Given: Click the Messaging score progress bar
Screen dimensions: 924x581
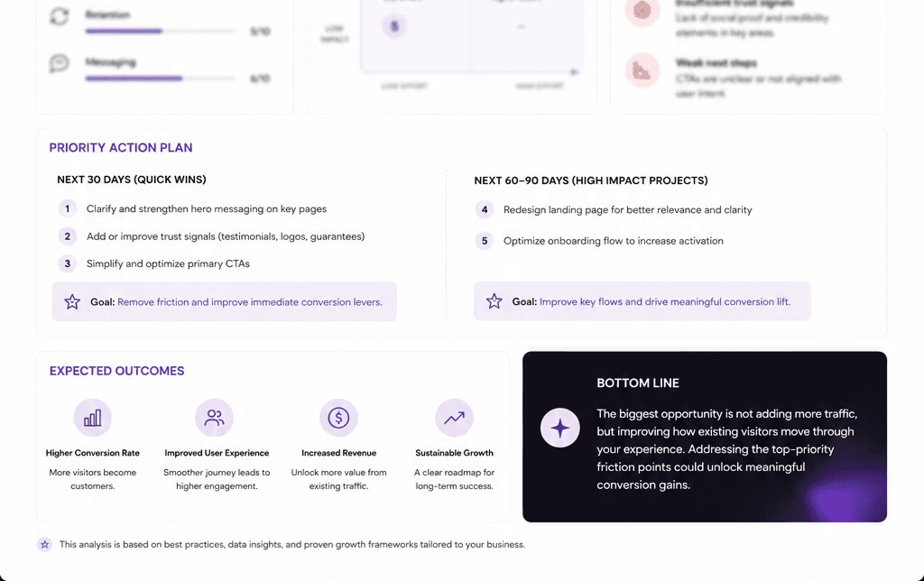Looking at the screenshot, I should (161, 78).
